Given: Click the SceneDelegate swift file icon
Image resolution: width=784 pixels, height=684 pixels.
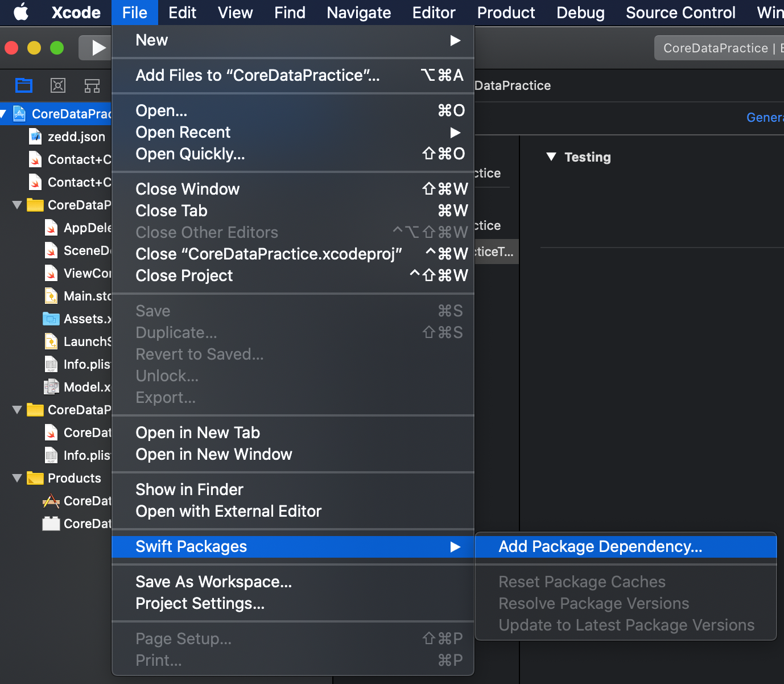Looking at the screenshot, I should 51,250.
